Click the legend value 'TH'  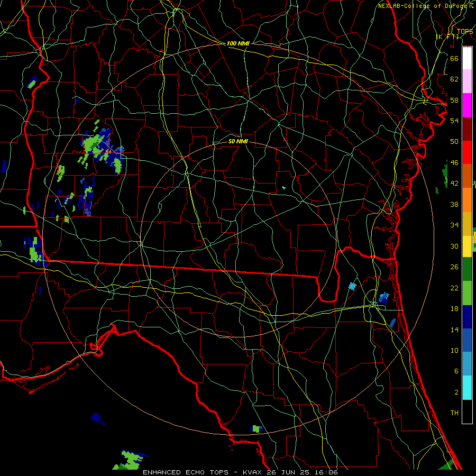[x=454, y=413]
